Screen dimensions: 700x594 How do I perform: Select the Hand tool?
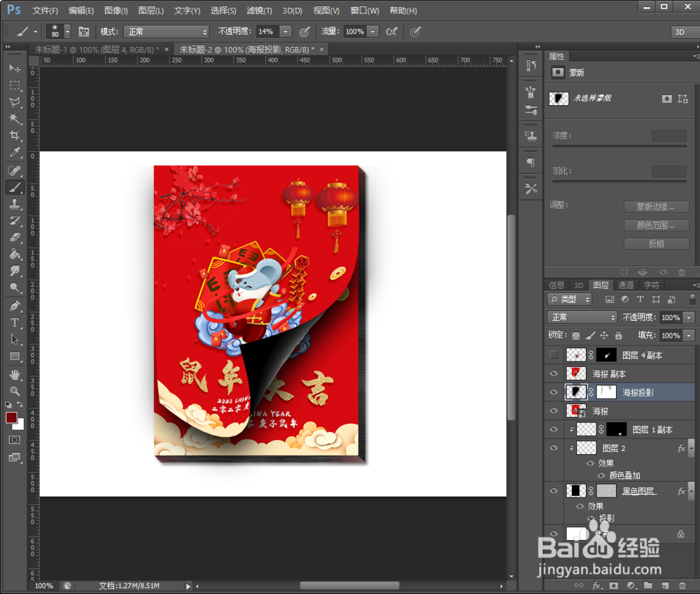15,374
